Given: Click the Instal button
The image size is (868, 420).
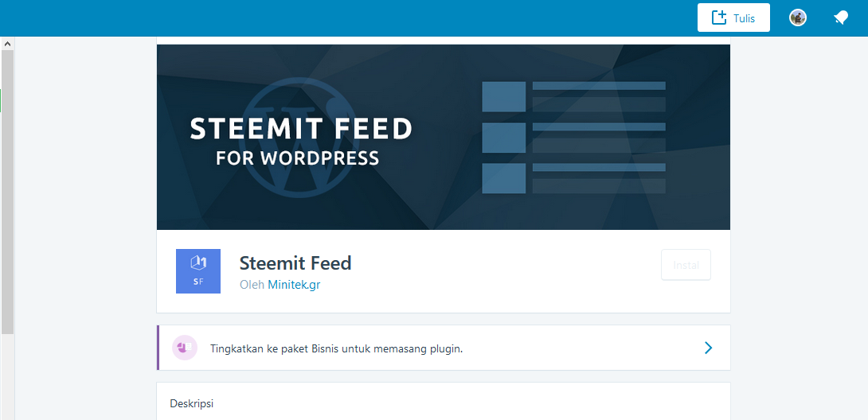Looking at the screenshot, I should [686, 265].
